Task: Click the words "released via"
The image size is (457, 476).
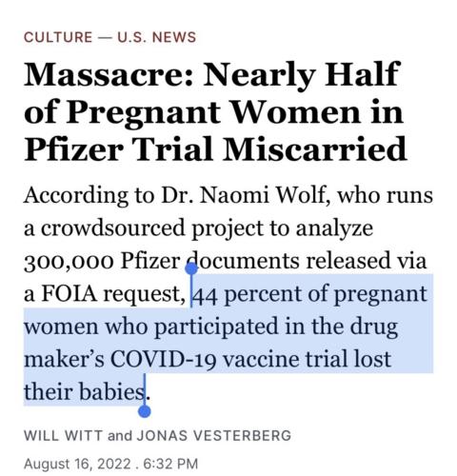Action: point(367,261)
